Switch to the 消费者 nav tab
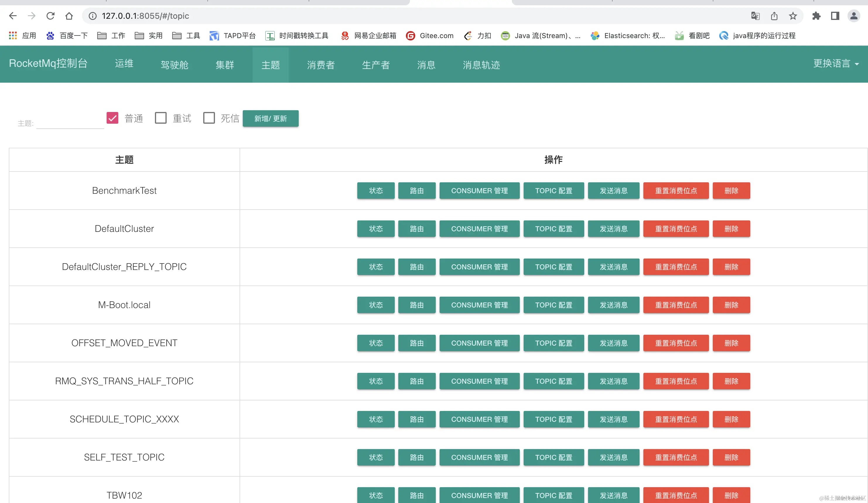 (x=321, y=65)
